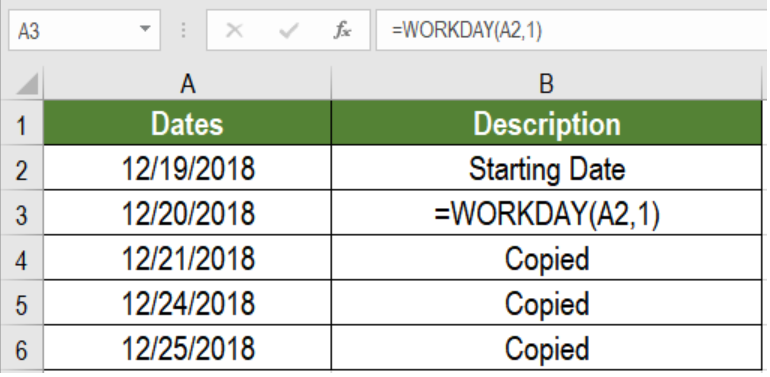770x377 pixels.
Task: Select column B header
Action: (547, 84)
